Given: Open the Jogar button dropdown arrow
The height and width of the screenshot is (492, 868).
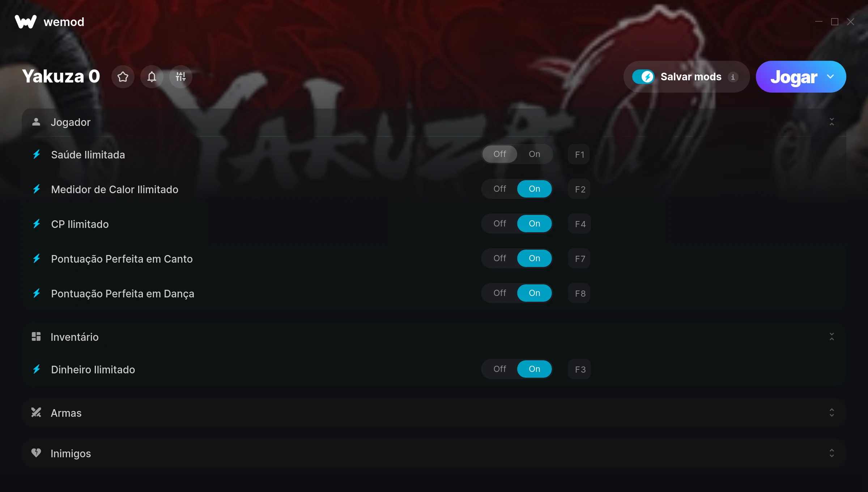Looking at the screenshot, I should pyautogui.click(x=830, y=77).
